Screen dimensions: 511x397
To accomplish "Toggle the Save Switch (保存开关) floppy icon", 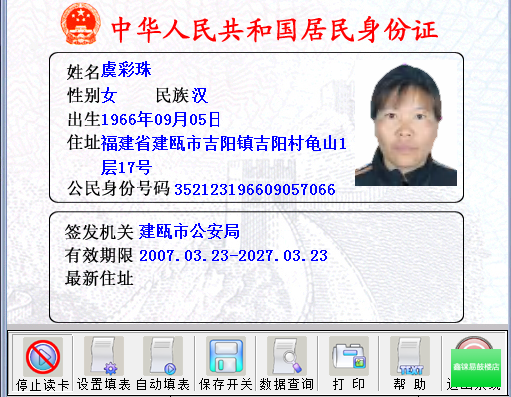I will [226, 356].
